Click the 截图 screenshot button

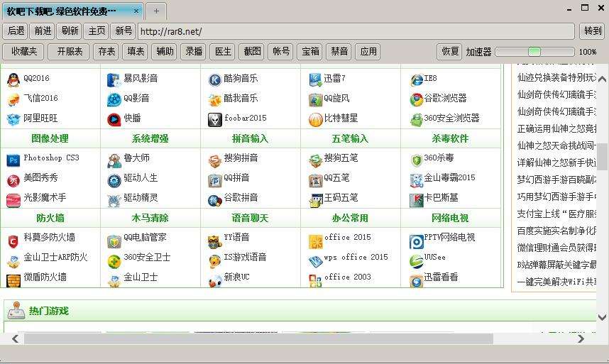click(252, 52)
